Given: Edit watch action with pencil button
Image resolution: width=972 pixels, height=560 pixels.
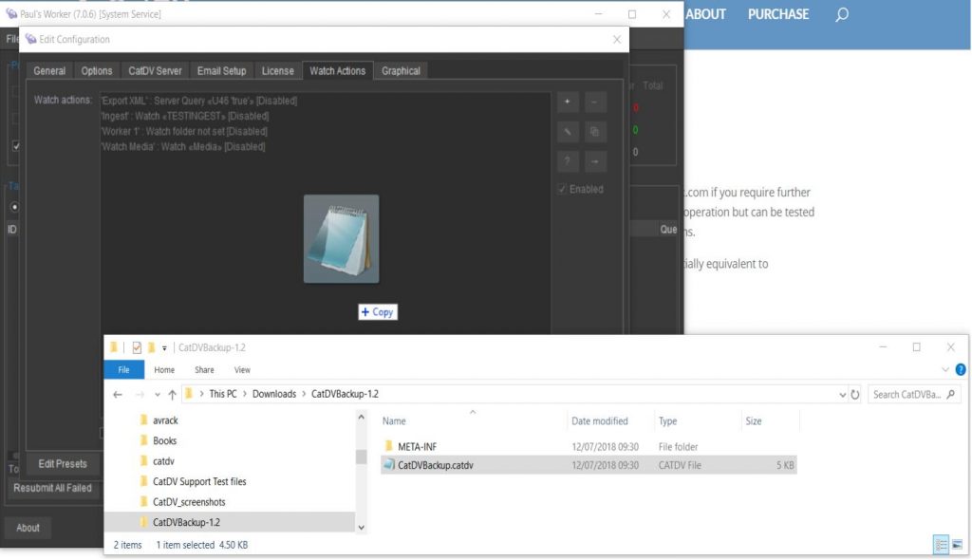Looking at the screenshot, I should click(x=568, y=132).
